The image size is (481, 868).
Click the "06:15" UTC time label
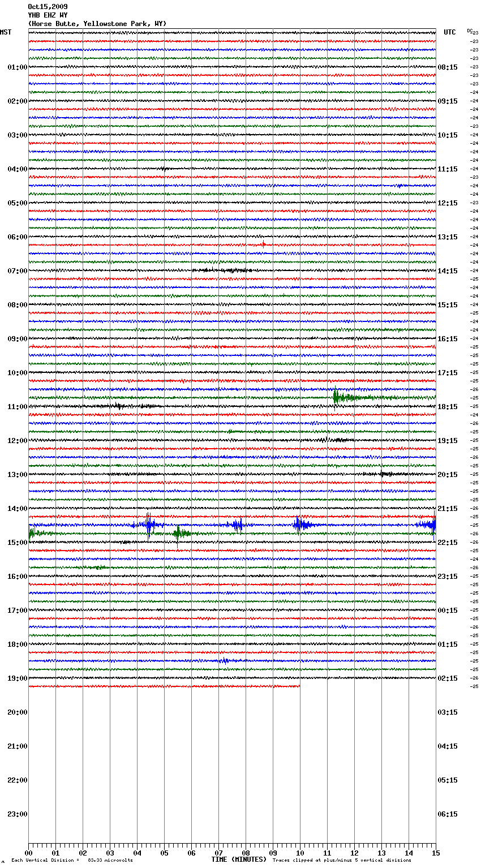click(448, 814)
